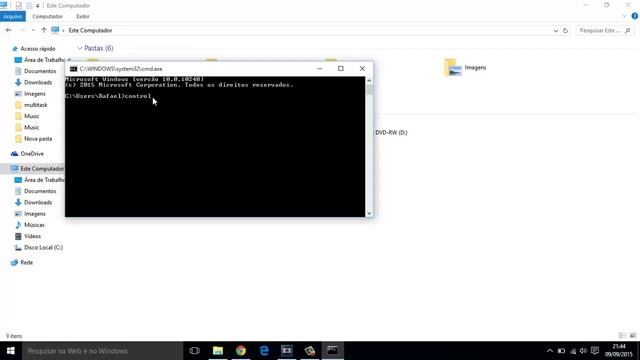Click the Properties icon in quick access toolbar
This screenshot has width=640, height=360.
[x=18, y=5]
